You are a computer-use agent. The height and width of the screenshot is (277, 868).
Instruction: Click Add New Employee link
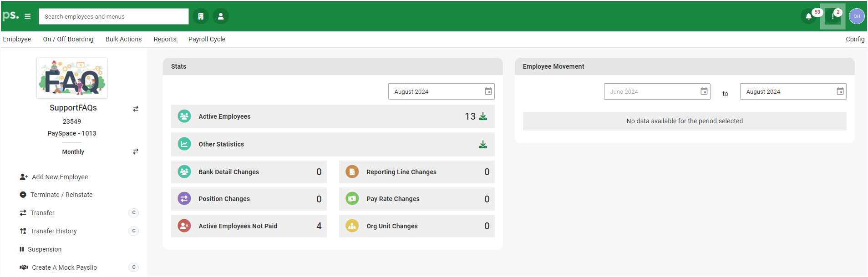pyautogui.click(x=60, y=177)
